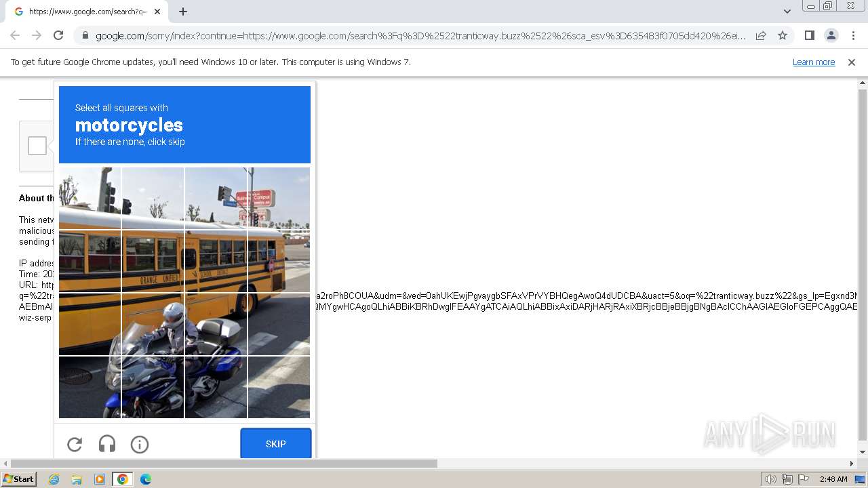Select the tile with the bus front door
This screenshot has width=868, height=488.
279,261
